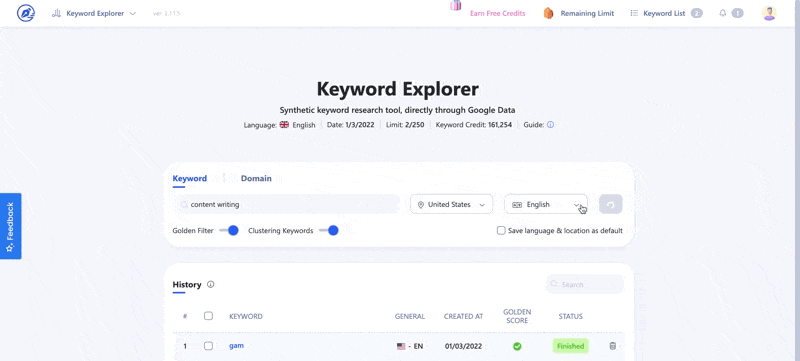Open the gam keyword result
The height and width of the screenshot is (361, 800).
click(x=236, y=346)
